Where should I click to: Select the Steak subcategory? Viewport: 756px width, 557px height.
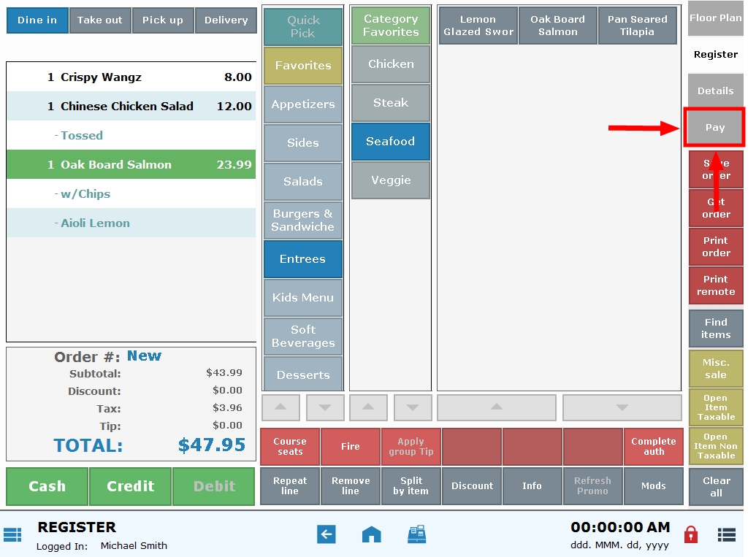tap(391, 103)
